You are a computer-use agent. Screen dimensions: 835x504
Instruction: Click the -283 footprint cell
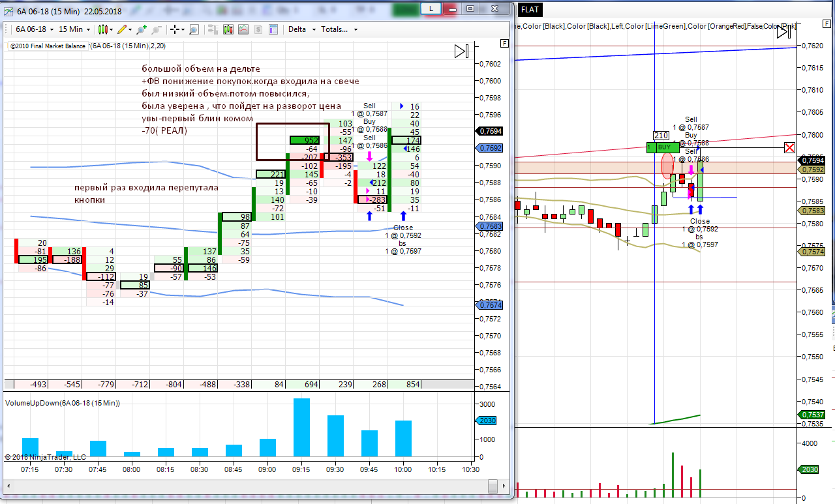point(373,200)
